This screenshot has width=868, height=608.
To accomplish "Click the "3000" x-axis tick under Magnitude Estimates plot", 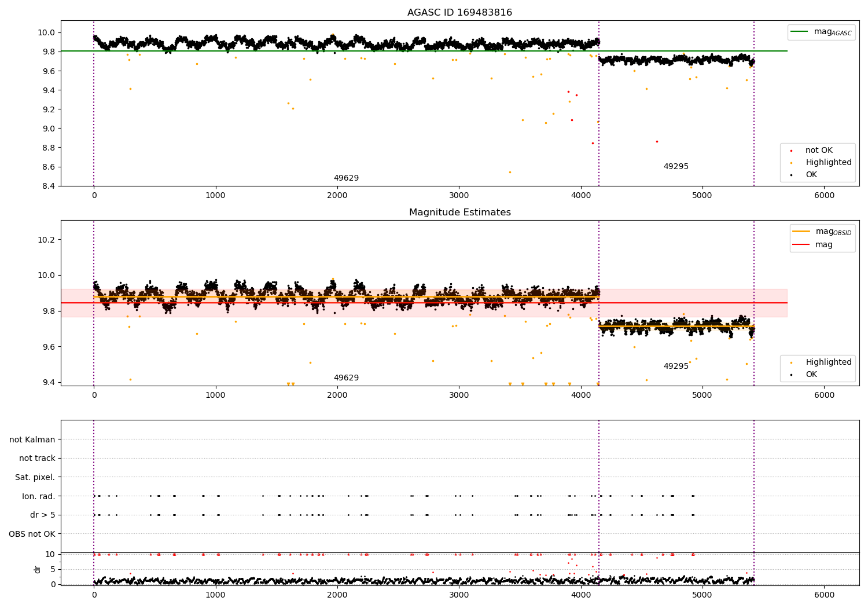I will pyautogui.click(x=459, y=395).
